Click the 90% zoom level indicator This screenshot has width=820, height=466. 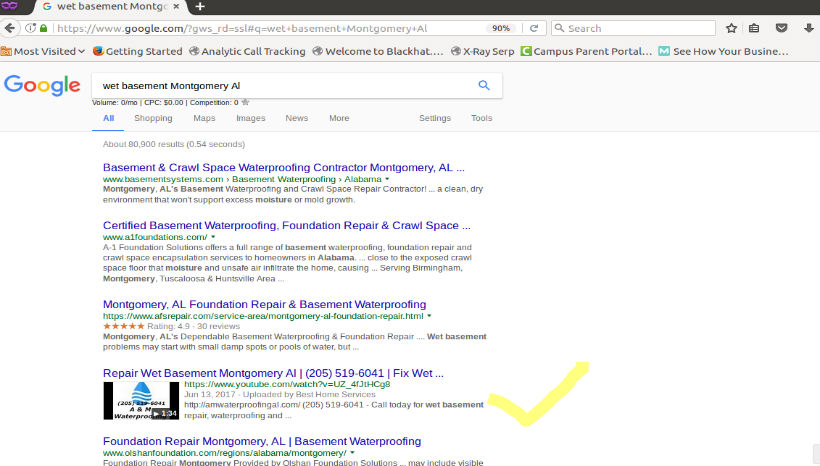tap(500, 28)
